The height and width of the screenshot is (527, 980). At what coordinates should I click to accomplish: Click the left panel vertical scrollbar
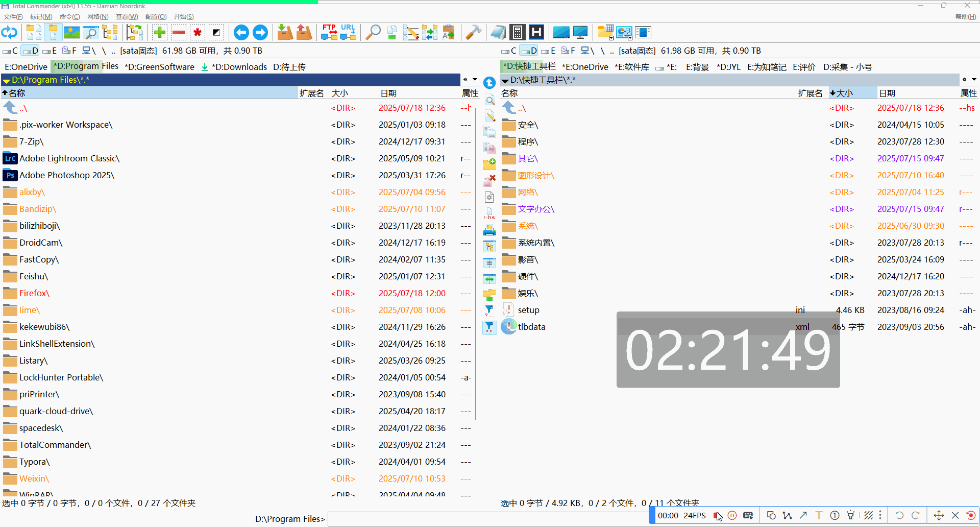(x=476, y=263)
